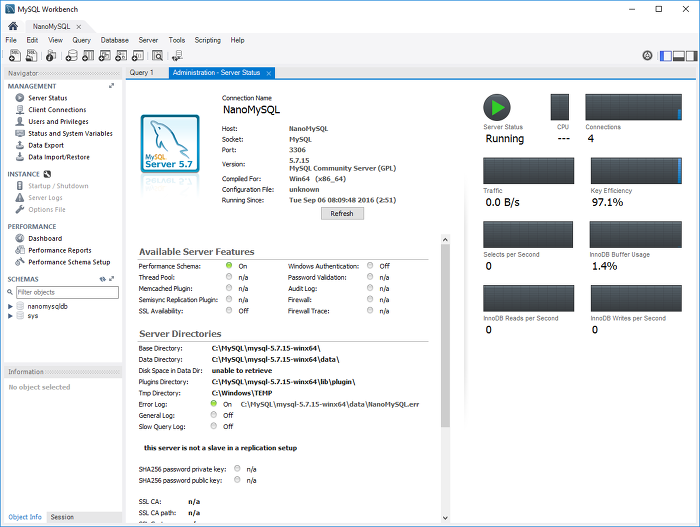Open Data Import/Restore in navigator

click(x=58, y=157)
